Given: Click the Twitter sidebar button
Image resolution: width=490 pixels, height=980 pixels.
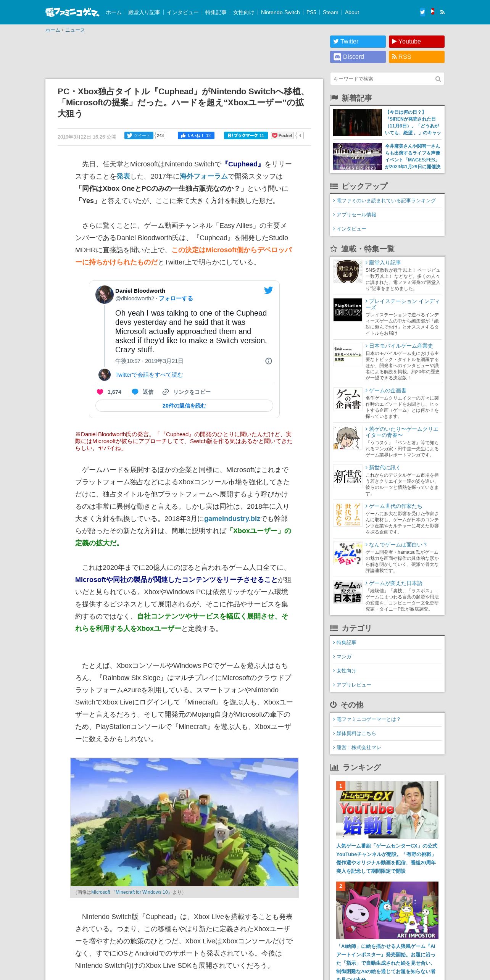Looking at the screenshot, I should (358, 42).
